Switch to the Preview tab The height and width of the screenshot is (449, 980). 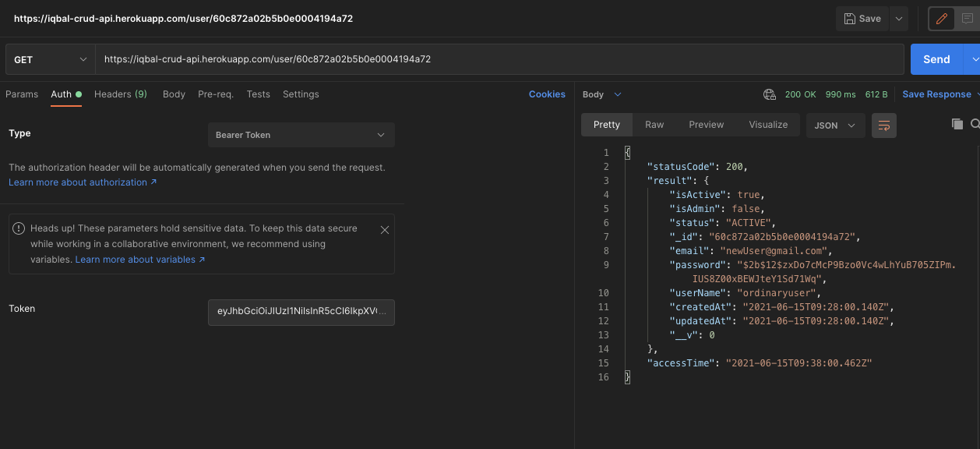[x=707, y=125]
